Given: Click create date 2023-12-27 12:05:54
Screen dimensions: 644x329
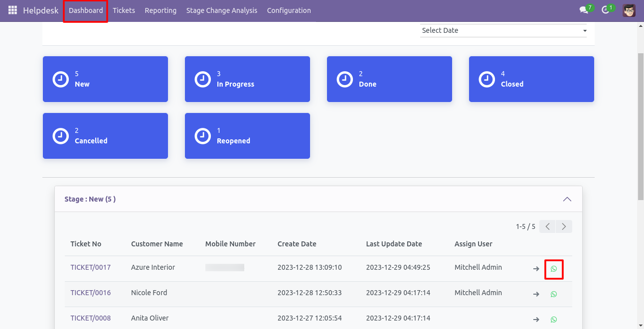Looking at the screenshot, I should point(310,318).
